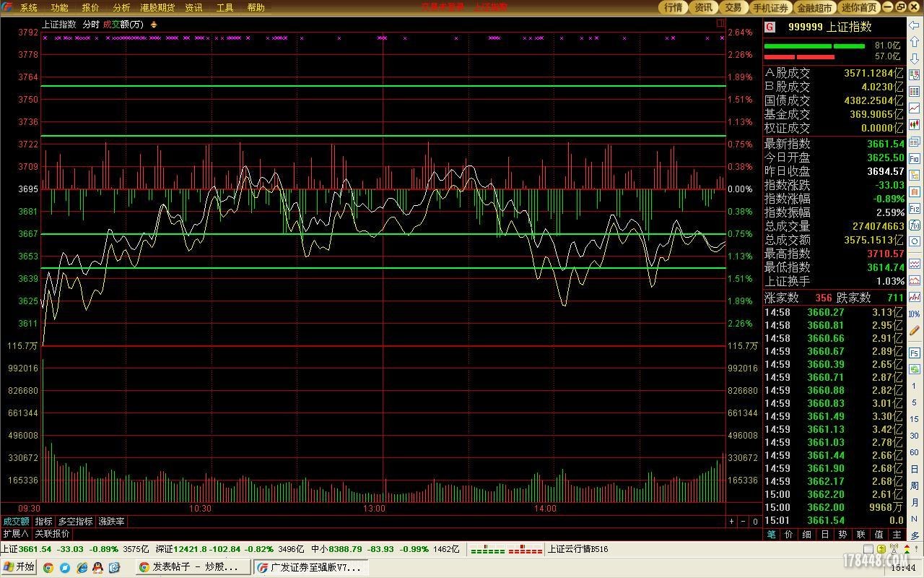Open the 工具 menu
Screen dimensions: 924x578
pos(225,7)
